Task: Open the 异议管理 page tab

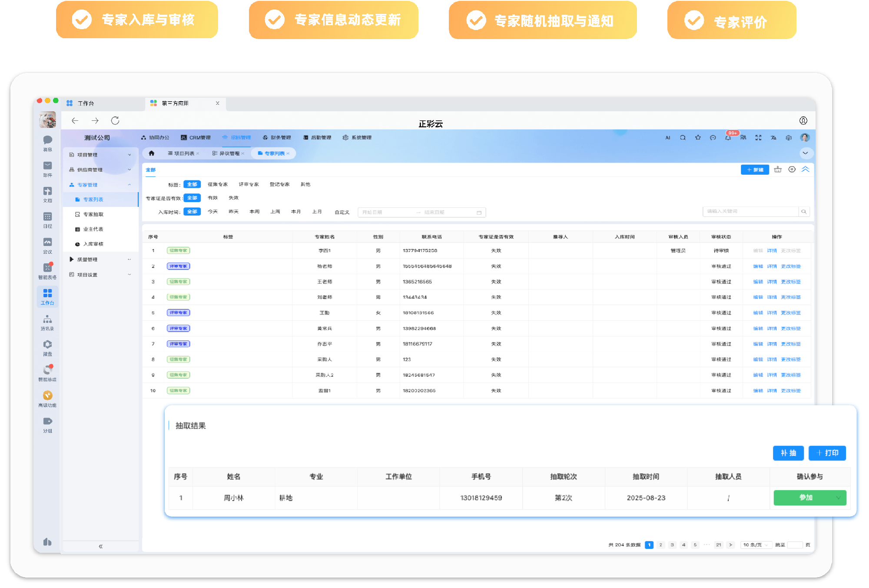Action: pos(229,153)
